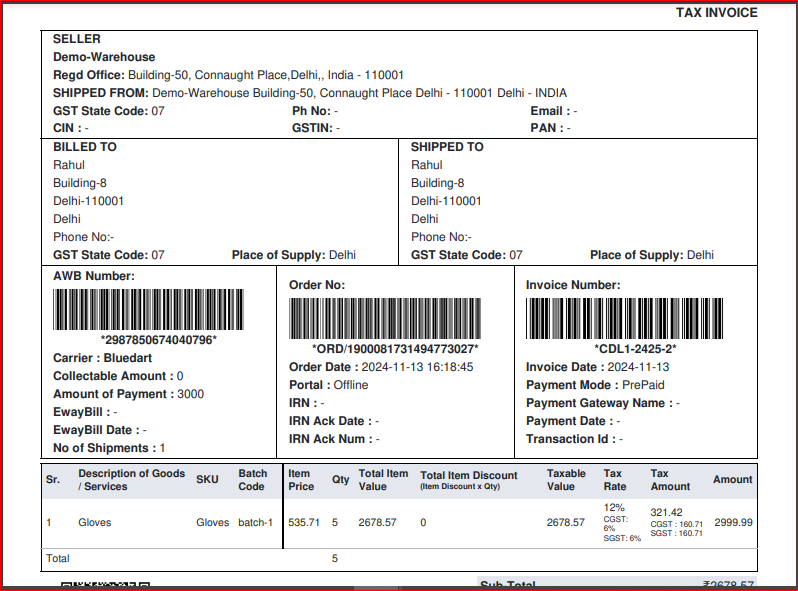The height and width of the screenshot is (591, 798).
Task: Click the Batch Code column header
Action: tap(252, 480)
